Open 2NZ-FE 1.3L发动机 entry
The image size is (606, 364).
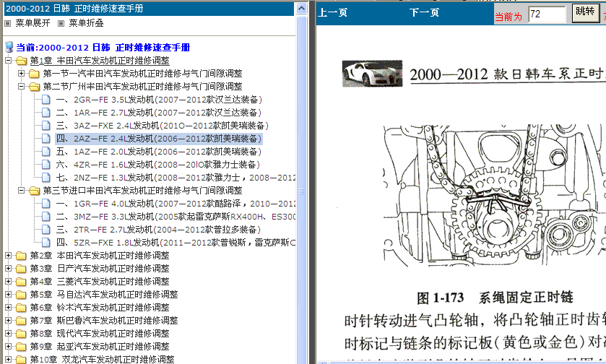[176, 178]
